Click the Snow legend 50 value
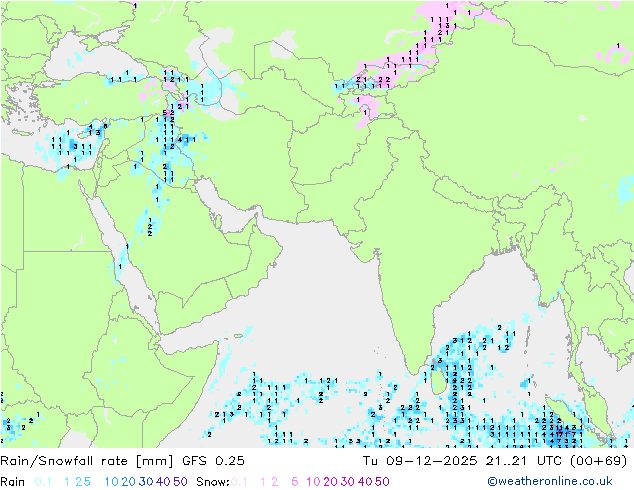This screenshot has height=490, width=634. (x=383, y=482)
